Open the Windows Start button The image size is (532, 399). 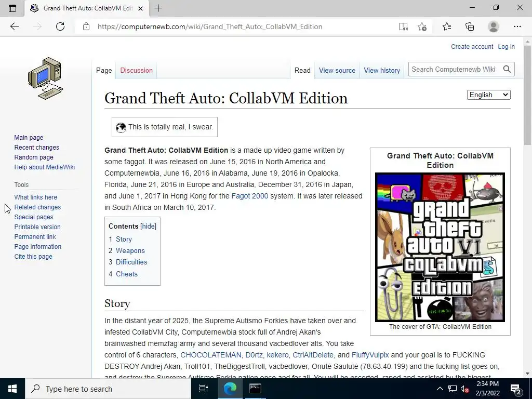coord(12,389)
